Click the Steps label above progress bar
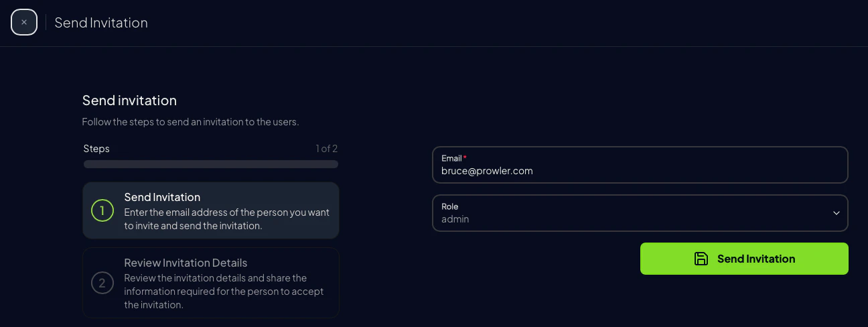The width and height of the screenshot is (868, 327). point(96,149)
